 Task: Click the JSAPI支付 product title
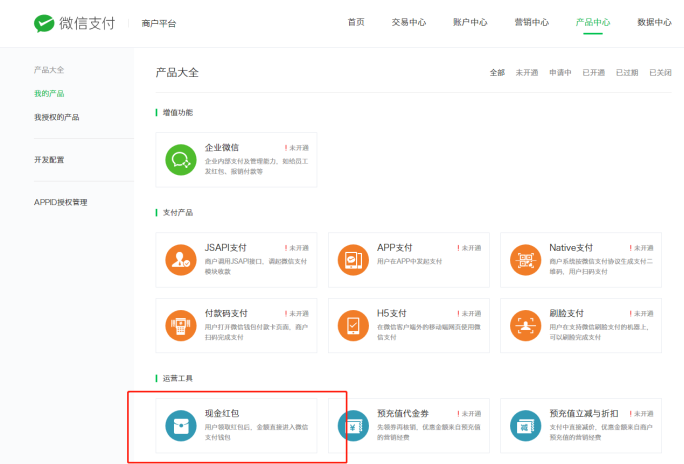pyautogui.click(x=226, y=248)
